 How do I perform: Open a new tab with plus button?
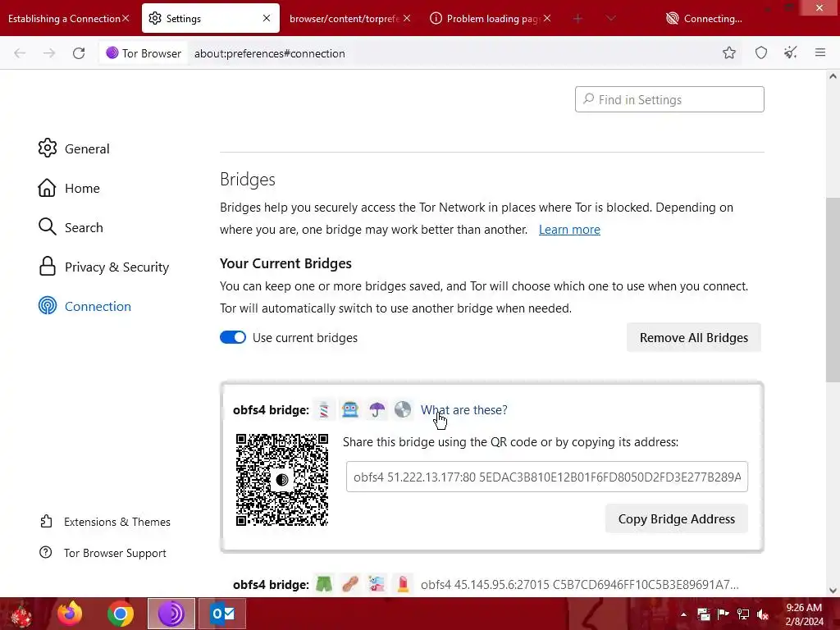tap(577, 19)
